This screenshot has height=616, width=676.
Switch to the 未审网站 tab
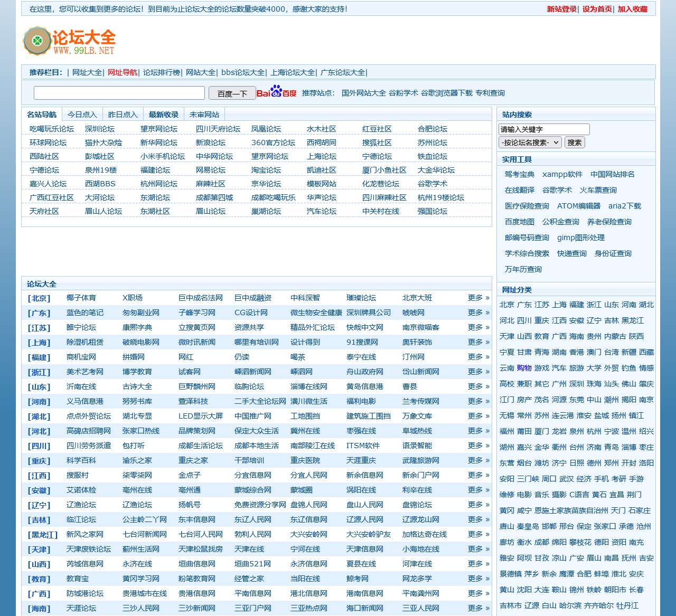204,115
